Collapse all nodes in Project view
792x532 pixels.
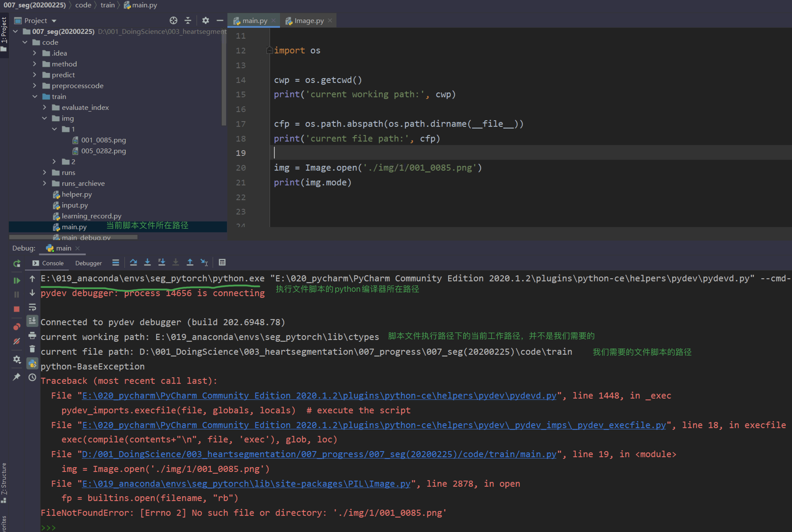(x=188, y=20)
